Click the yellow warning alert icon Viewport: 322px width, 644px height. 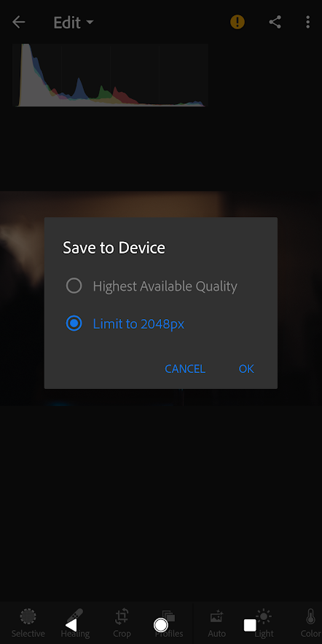tap(237, 22)
